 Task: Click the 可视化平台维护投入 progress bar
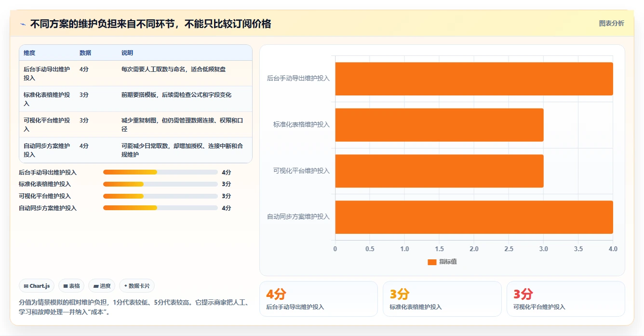coord(161,196)
